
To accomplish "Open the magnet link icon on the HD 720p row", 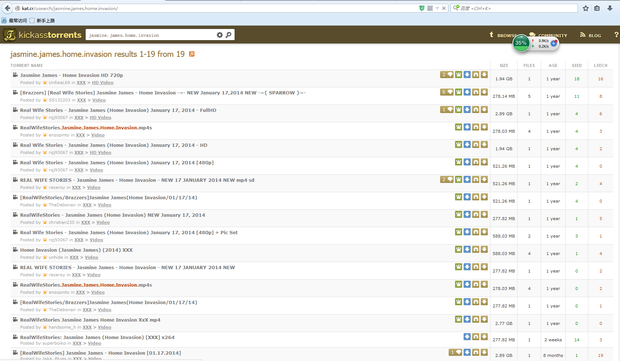I will tap(476, 75).
